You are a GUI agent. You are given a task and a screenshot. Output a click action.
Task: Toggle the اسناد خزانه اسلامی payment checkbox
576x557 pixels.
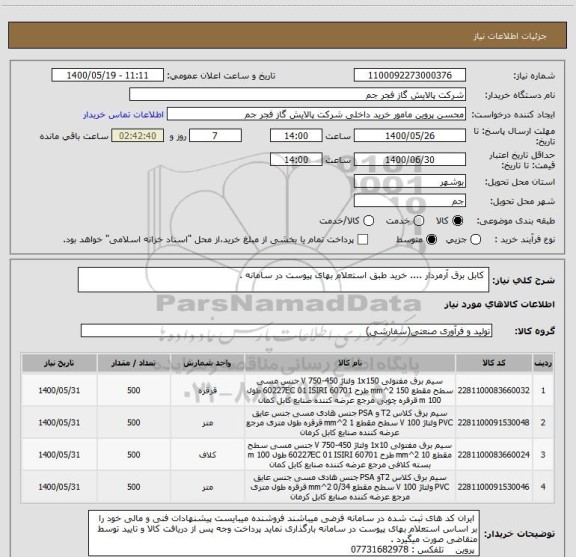click(x=363, y=240)
